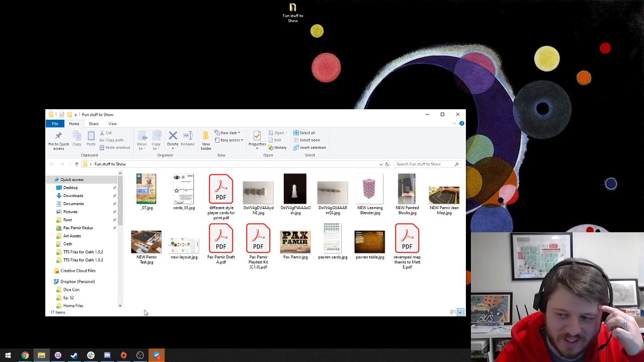Select Quick access in navigation pane
The height and width of the screenshot is (362, 644).
[72, 179]
